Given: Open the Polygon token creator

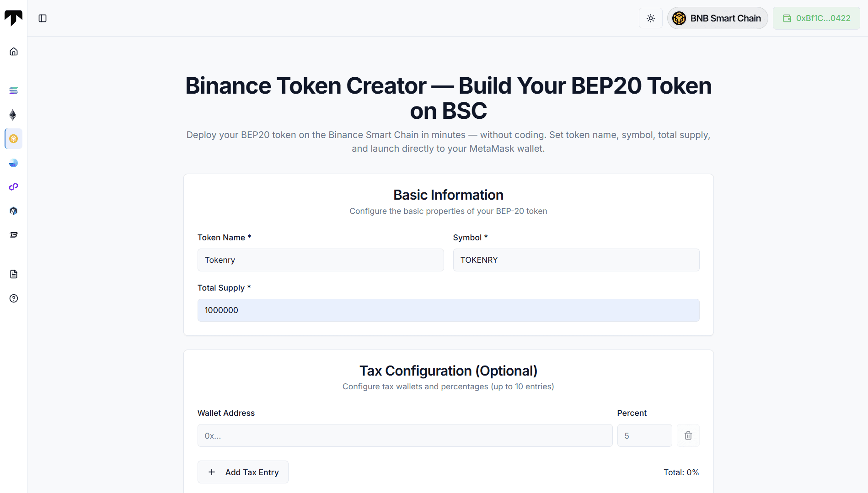Looking at the screenshot, I should [14, 187].
